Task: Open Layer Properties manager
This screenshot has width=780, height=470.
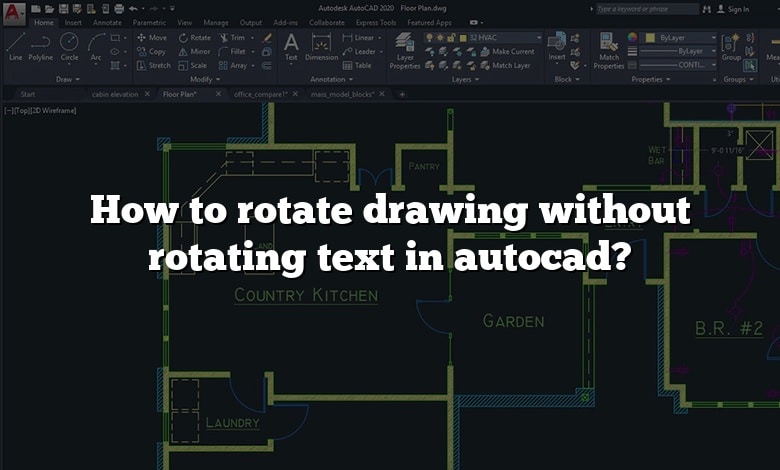Action: tap(405, 51)
